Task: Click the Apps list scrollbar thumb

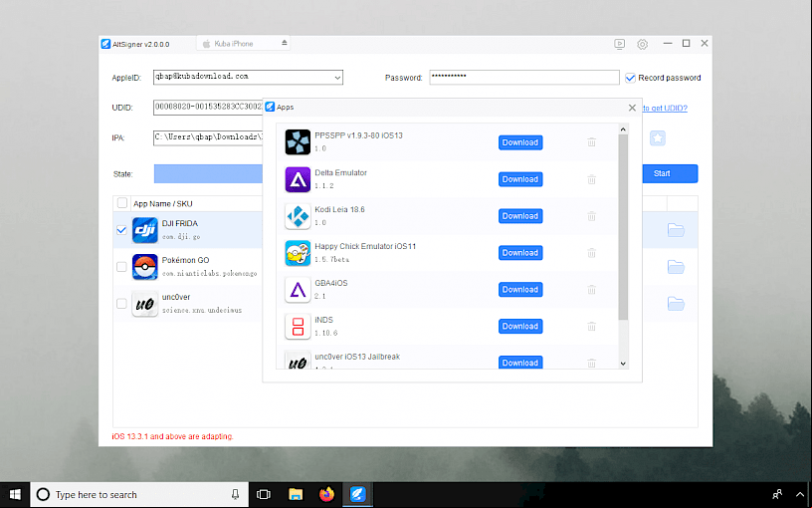Action: click(x=623, y=227)
